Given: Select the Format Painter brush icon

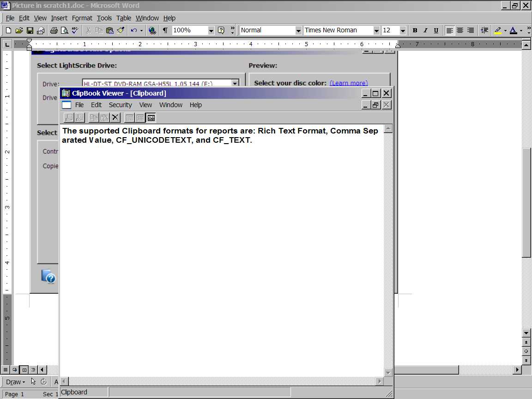Looking at the screenshot, I should [x=121, y=30].
